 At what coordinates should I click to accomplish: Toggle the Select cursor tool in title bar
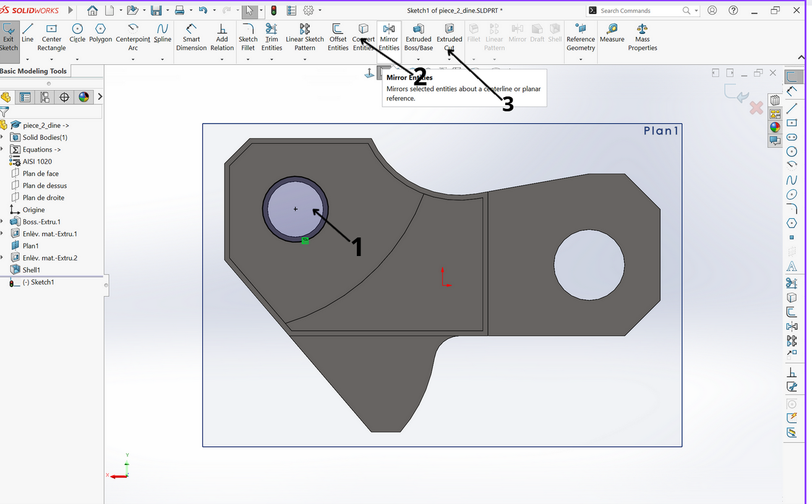click(x=249, y=11)
